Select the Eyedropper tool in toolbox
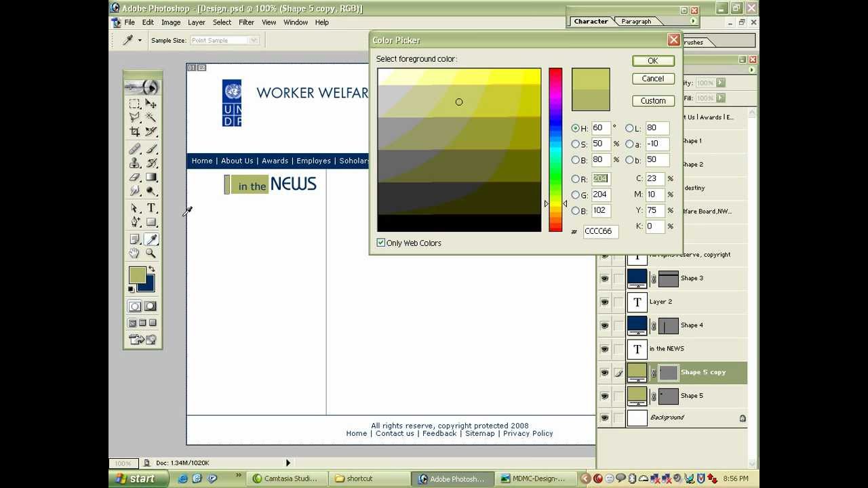 coord(151,239)
